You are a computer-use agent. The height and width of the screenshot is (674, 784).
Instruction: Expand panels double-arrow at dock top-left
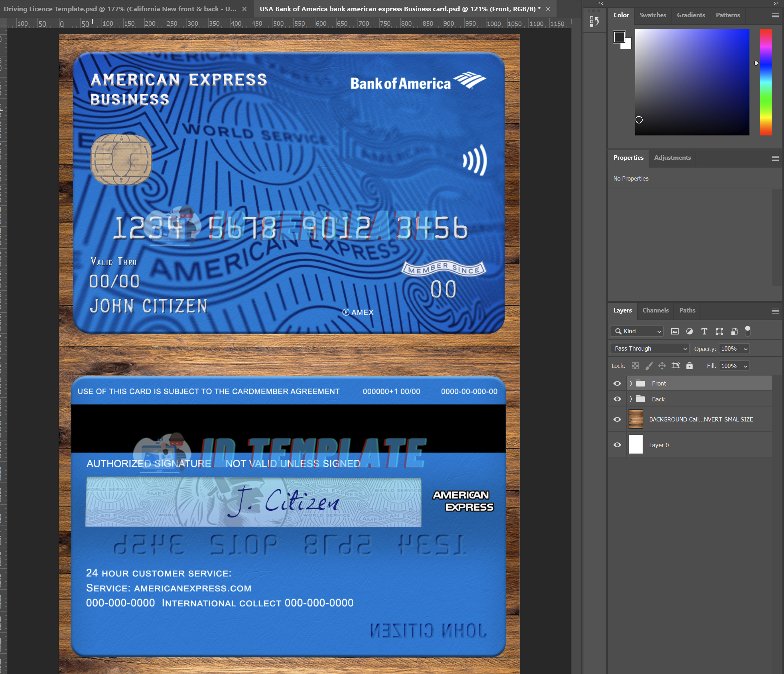(x=601, y=4)
